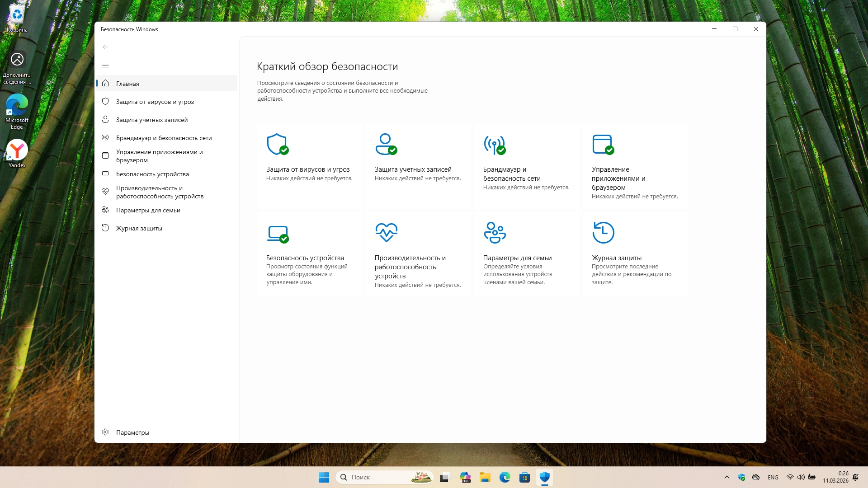Open the device performance heart tile icon

click(x=386, y=233)
